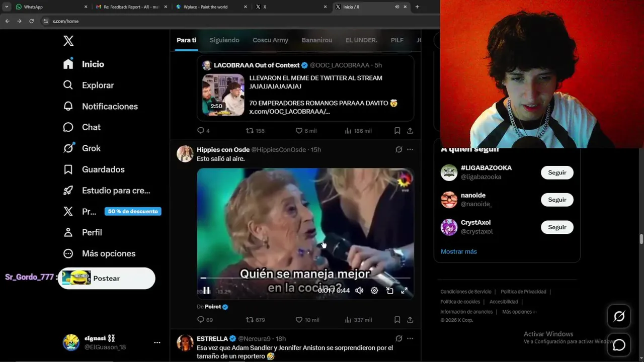This screenshot has width=644, height=362.
Task: Switch to WhatsApp browser tab
Action: pyautogui.click(x=50, y=7)
